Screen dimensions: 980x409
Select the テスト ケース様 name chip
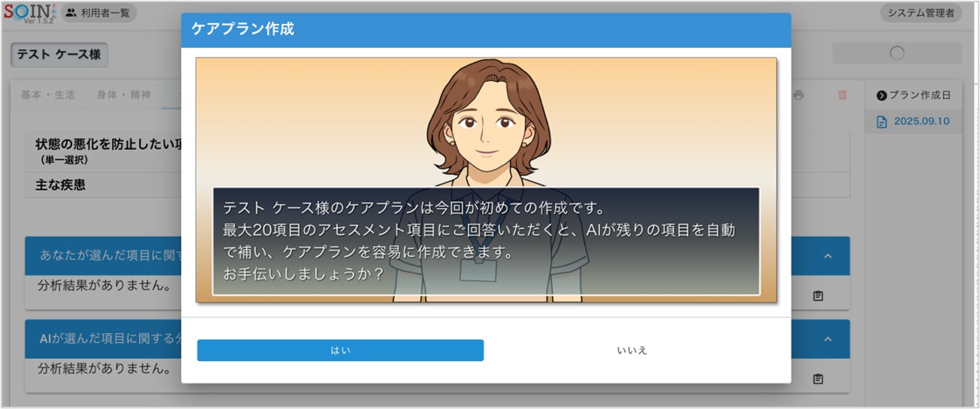click(59, 55)
